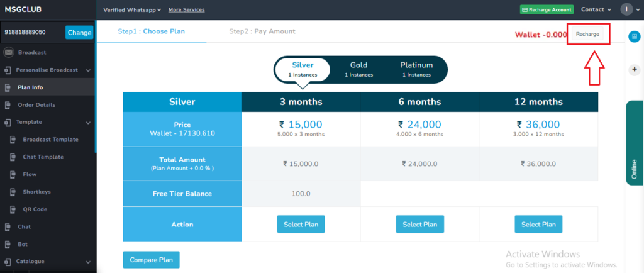Expand the Personalise Broadcast section
This screenshot has height=273, width=644.
(88, 70)
